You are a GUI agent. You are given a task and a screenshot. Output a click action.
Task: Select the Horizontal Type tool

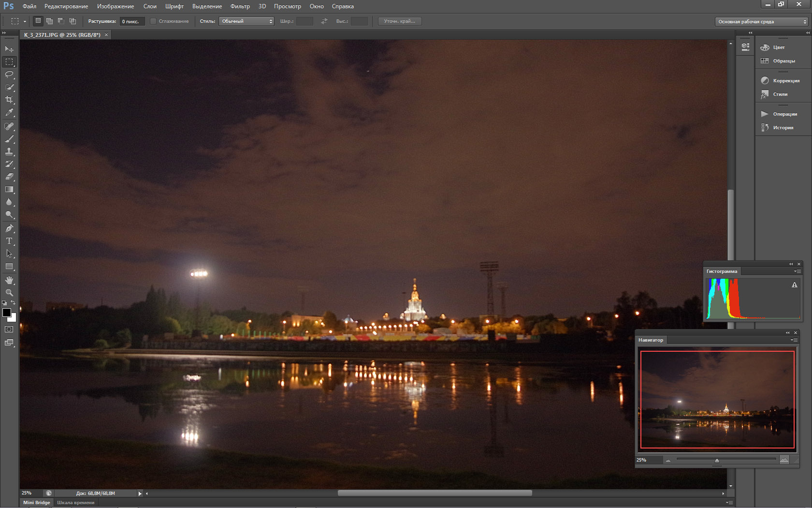pyautogui.click(x=9, y=240)
